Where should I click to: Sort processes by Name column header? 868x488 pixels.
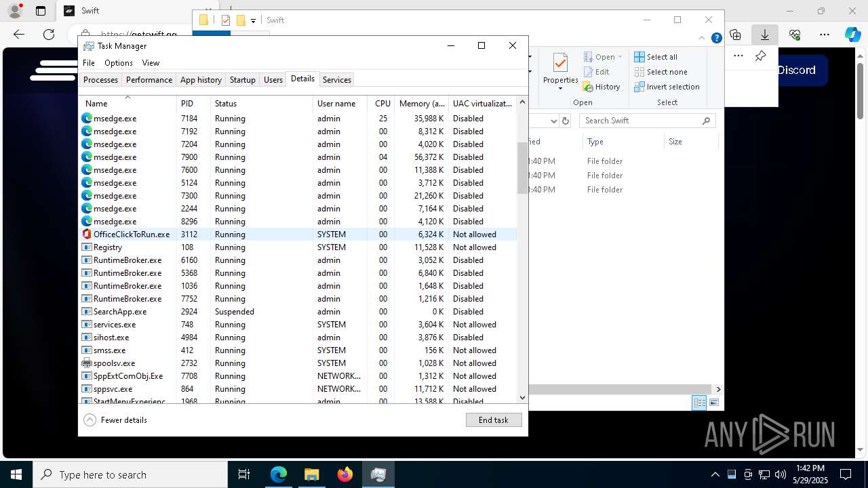(127, 103)
